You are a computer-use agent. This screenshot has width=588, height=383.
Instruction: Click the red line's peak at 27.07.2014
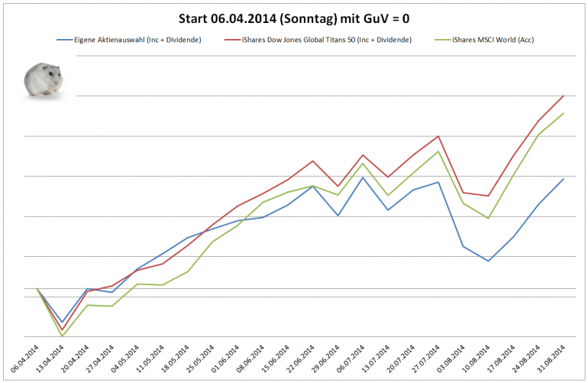pos(438,136)
